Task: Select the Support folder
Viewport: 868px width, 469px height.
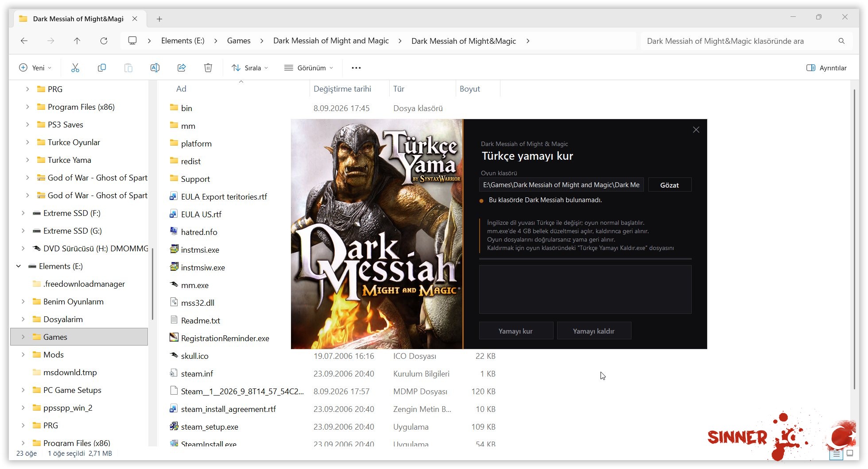Action: [195, 179]
